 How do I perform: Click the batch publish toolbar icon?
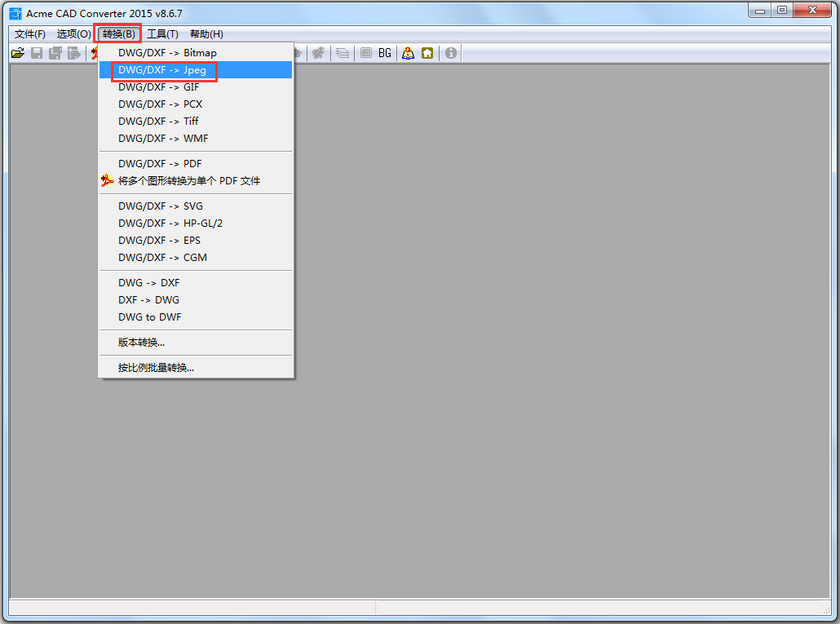click(x=74, y=53)
